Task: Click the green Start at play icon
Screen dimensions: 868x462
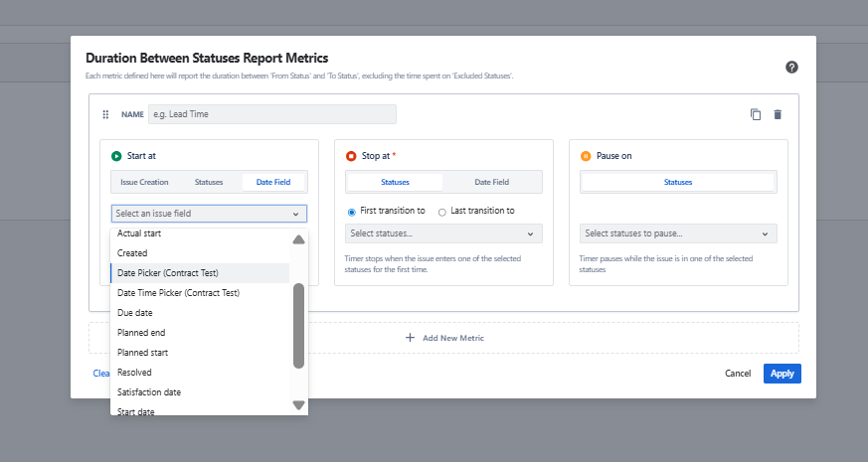Action: click(x=116, y=156)
